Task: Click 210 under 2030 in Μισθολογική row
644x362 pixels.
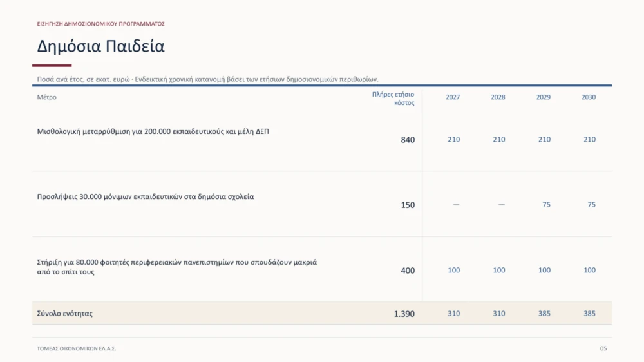Action: click(x=590, y=140)
